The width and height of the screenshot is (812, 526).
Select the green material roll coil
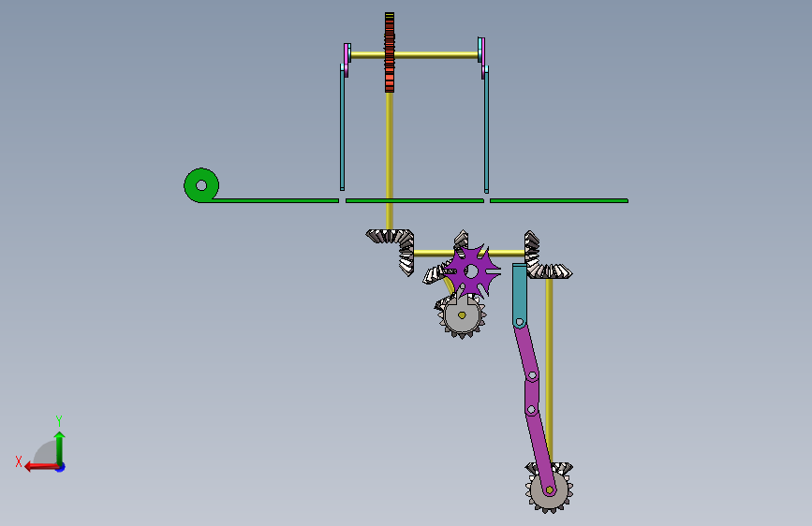[201, 185]
